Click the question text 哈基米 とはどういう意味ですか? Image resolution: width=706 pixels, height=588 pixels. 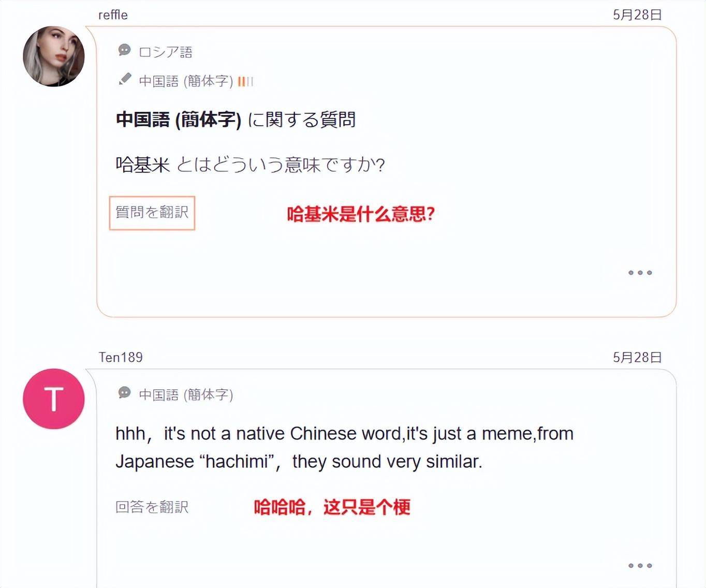click(251, 165)
